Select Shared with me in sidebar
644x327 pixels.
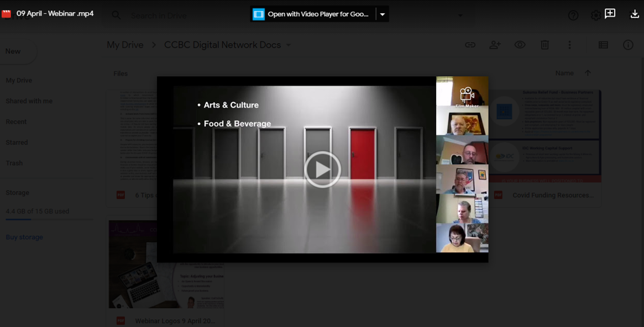pos(29,101)
